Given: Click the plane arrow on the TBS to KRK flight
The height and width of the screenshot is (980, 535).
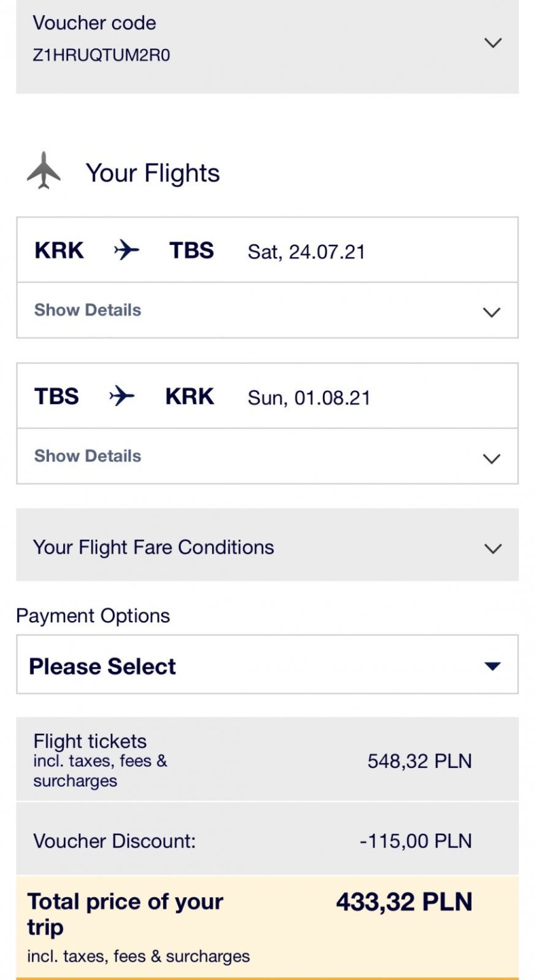Looking at the screenshot, I should pos(122,396).
